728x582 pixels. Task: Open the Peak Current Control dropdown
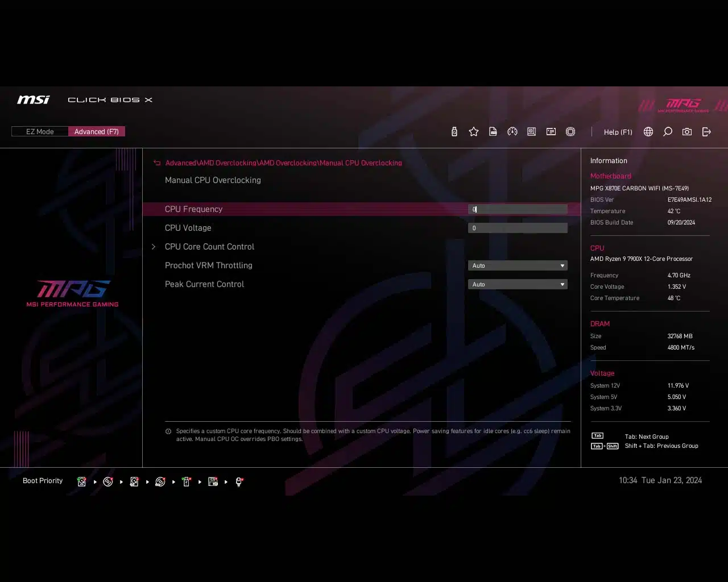click(x=518, y=284)
